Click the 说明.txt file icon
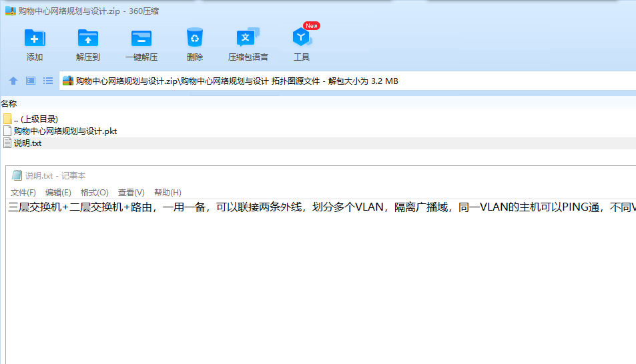This screenshot has width=636, height=364. click(x=7, y=143)
